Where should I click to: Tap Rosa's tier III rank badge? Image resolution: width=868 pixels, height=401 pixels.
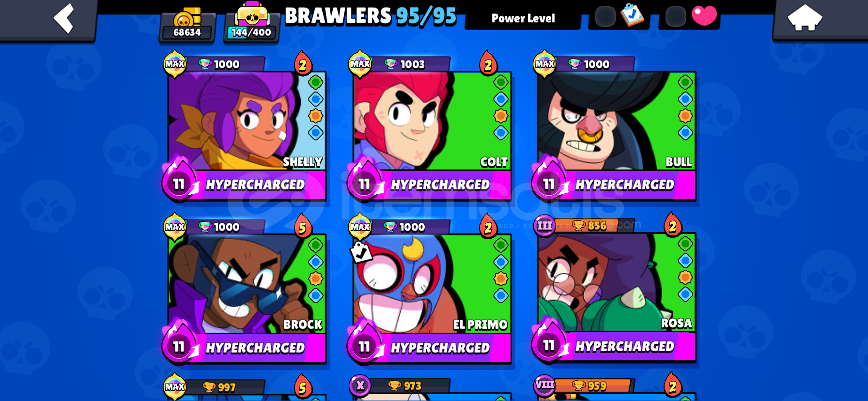544,225
